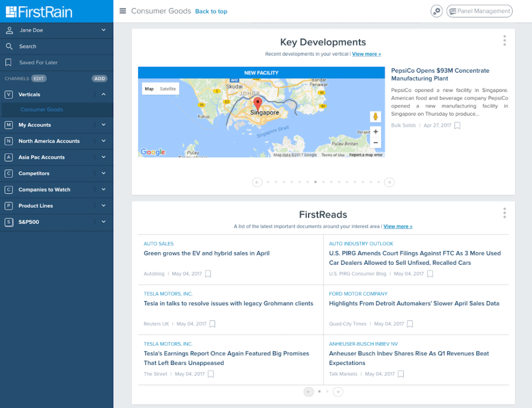Bookmark the Tesla Grohmann clients story
This screenshot has height=408, width=532.
click(212, 323)
